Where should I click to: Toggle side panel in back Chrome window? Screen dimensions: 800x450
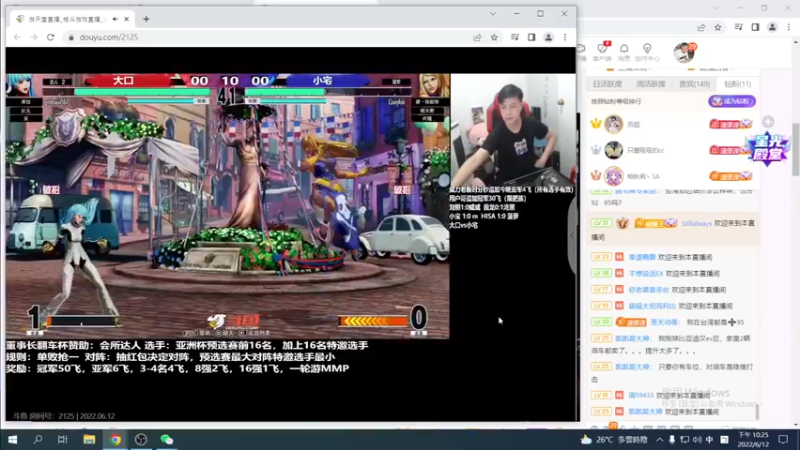(x=756, y=27)
